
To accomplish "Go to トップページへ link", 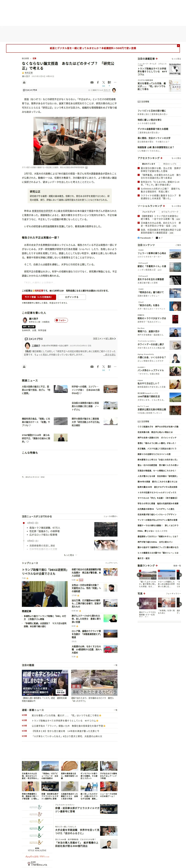I will [111, 563].
